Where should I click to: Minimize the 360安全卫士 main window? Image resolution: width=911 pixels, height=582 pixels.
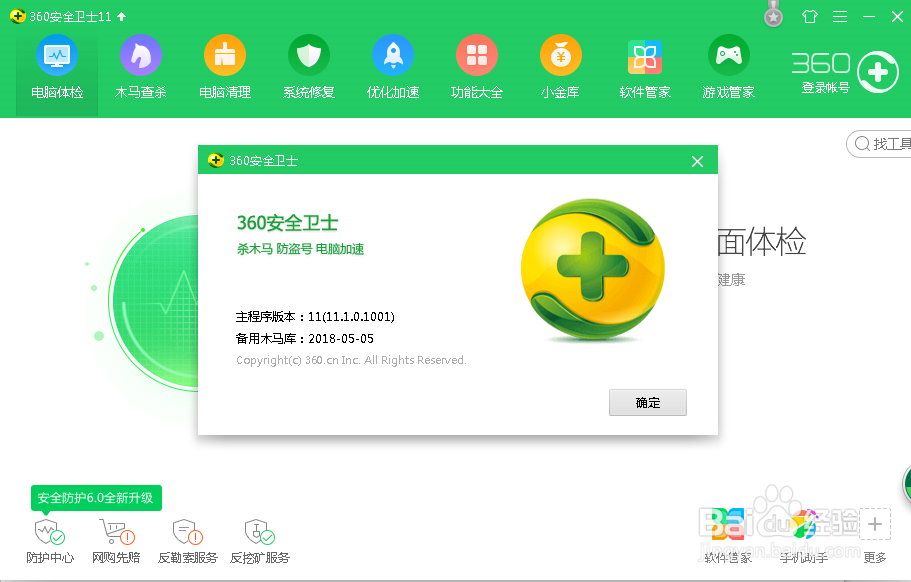[869, 17]
